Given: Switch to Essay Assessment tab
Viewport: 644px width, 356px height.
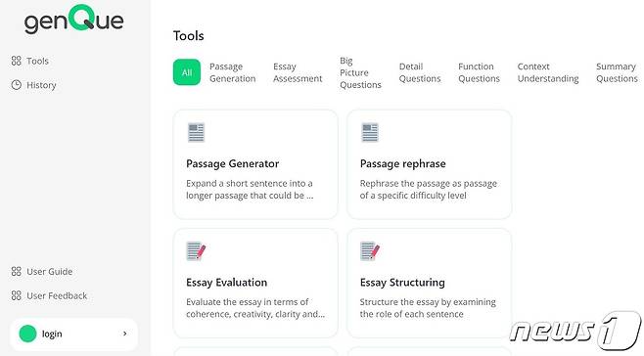Looking at the screenshot, I should coord(298,72).
